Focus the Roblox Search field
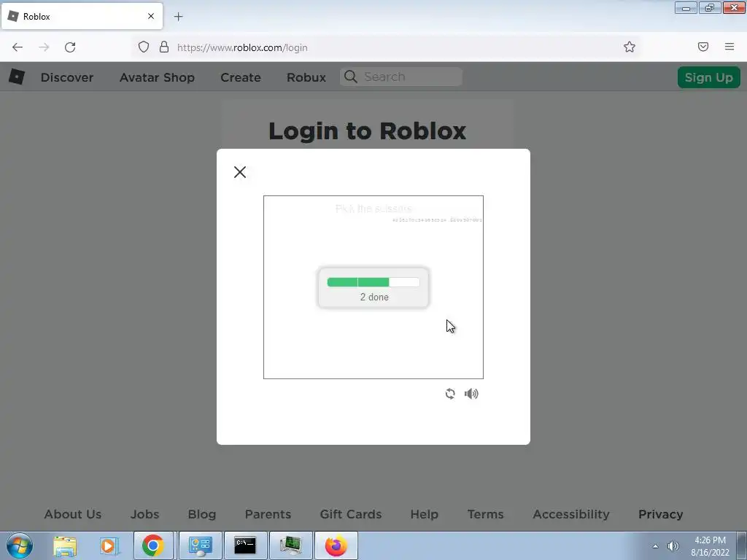The image size is (747, 560). [401, 77]
